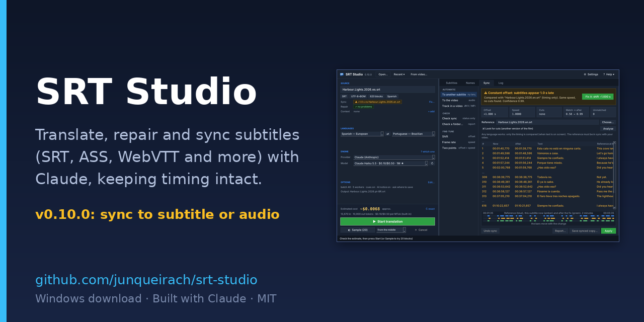The width and height of the screenshot is (644, 322).
Task: Click the Report... button
Action: pyautogui.click(x=560, y=230)
